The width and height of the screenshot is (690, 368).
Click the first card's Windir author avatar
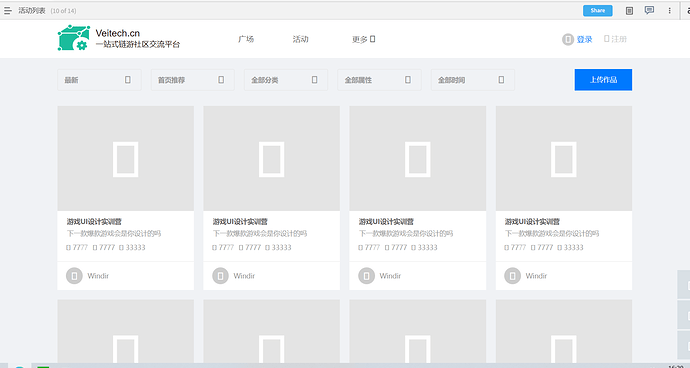pos(74,276)
